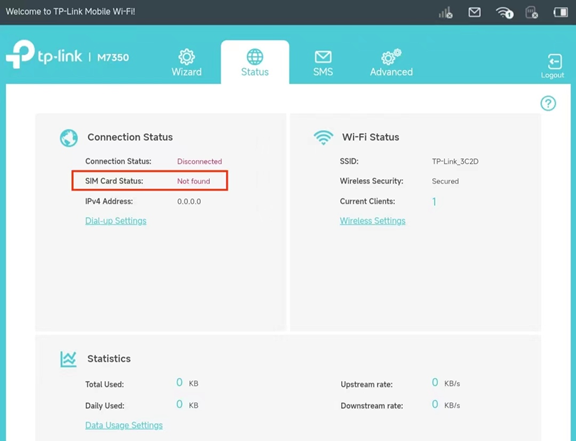The width and height of the screenshot is (576, 441).
Task: Click the 'SSID:' label
Action: tap(349, 161)
